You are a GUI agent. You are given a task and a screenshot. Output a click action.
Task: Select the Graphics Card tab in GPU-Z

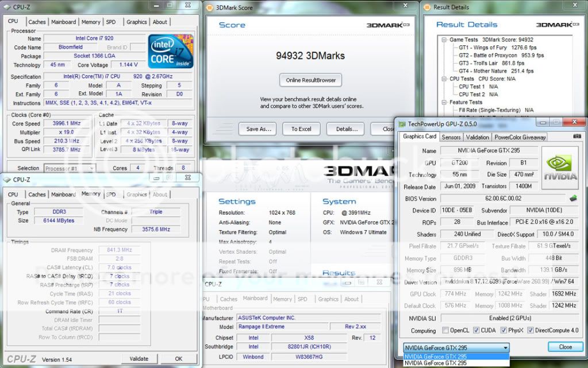point(420,137)
